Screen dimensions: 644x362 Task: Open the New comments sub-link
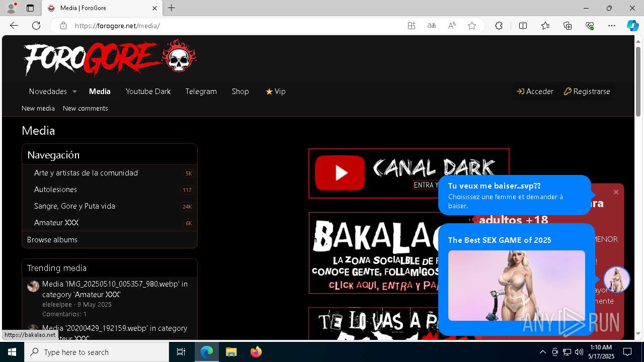click(85, 108)
